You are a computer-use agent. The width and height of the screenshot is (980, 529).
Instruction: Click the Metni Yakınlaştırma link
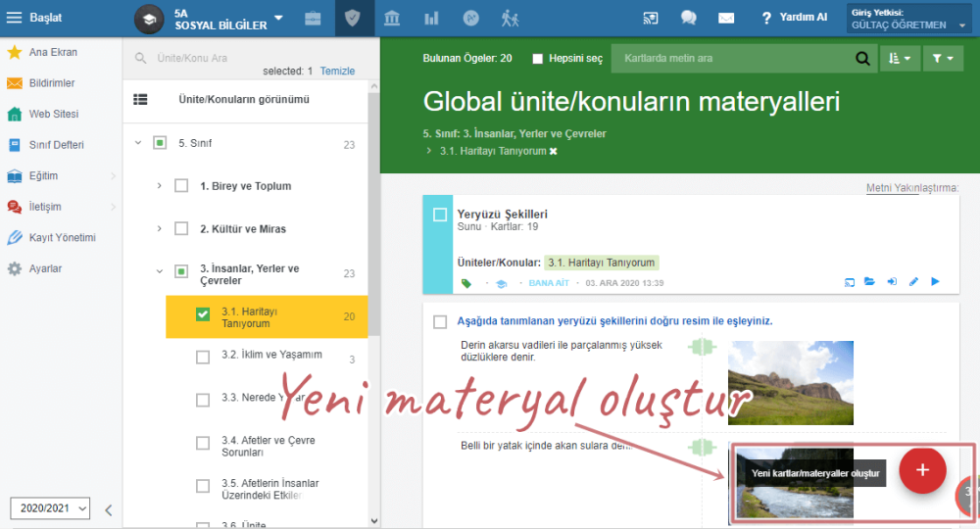(911, 188)
